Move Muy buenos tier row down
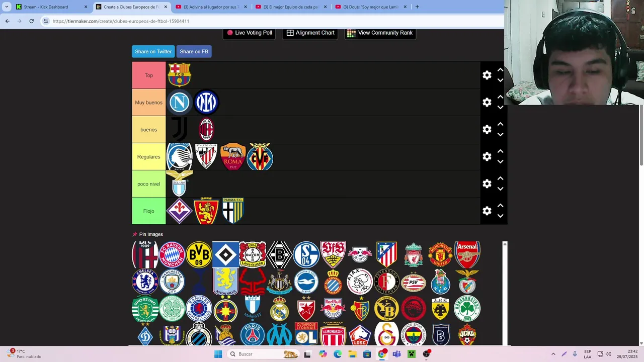644x362 pixels. coord(500,107)
